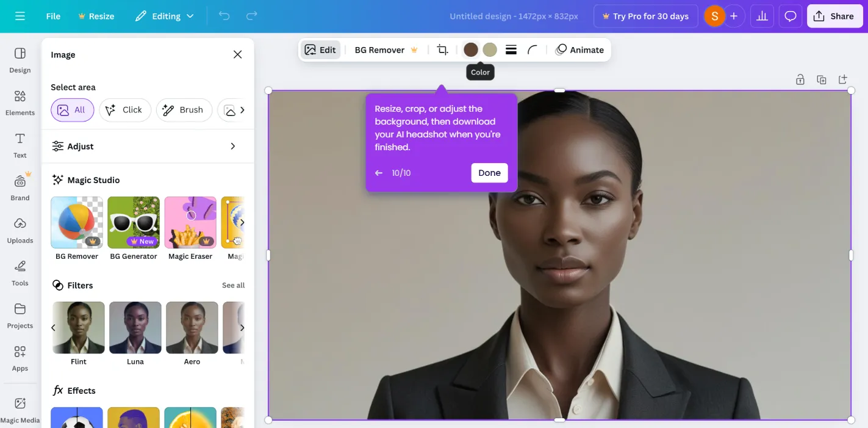Screen dimensions: 868x428
Task: Open the Uploads sidebar panel
Action: click(x=20, y=231)
